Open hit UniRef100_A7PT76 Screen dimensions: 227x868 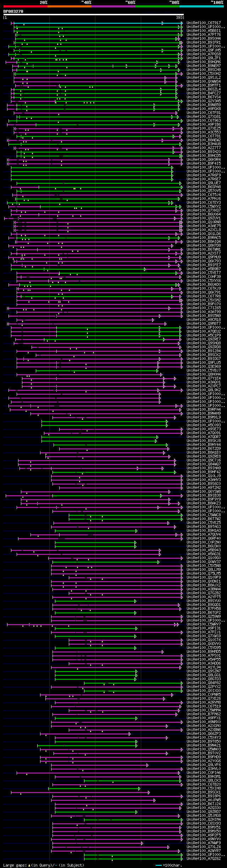(204, 35)
